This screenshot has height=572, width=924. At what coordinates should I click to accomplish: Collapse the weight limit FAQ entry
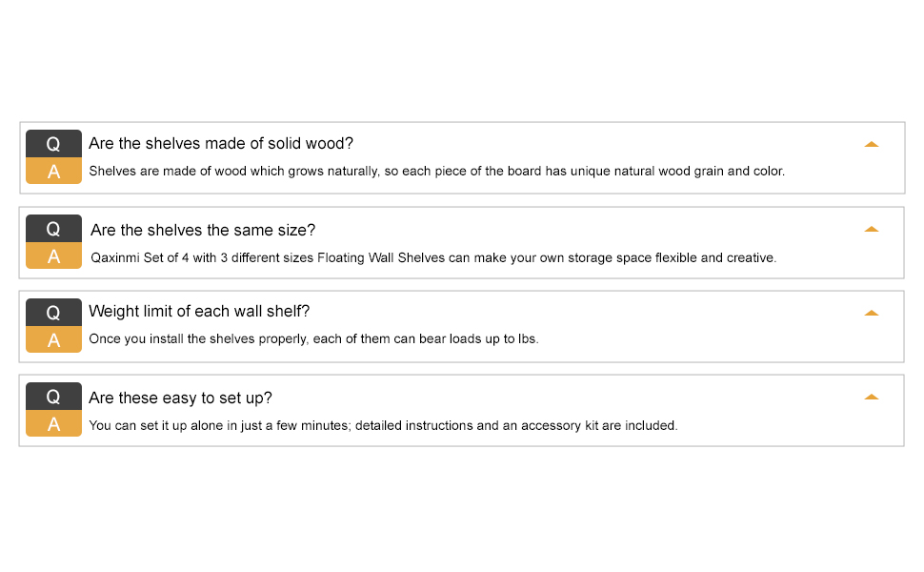pyautogui.click(x=872, y=312)
